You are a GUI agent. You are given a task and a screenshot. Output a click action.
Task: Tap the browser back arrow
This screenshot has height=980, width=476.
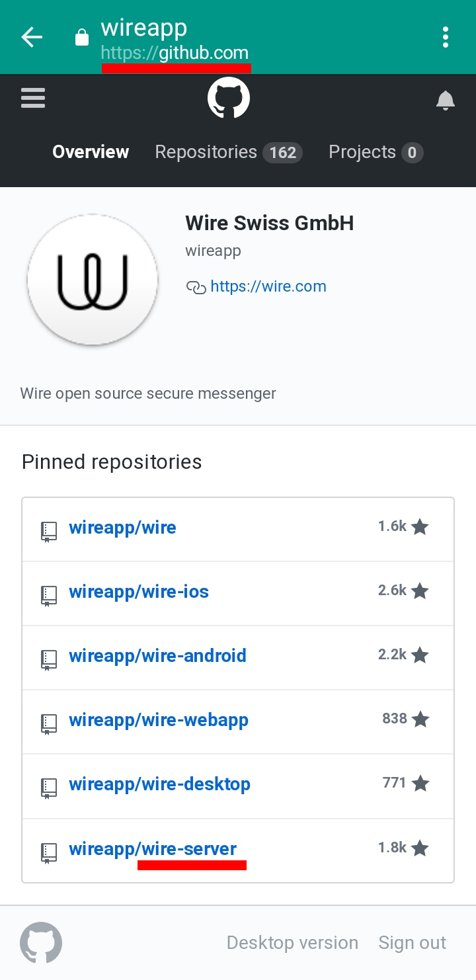(x=32, y=38)
